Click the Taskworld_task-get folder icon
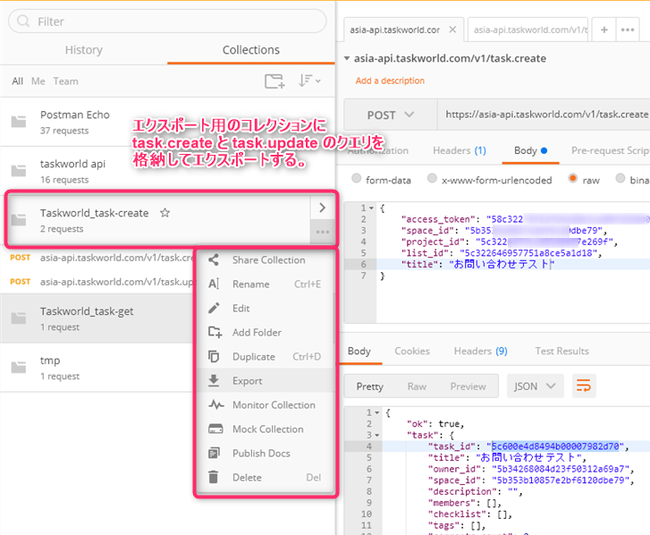Viewport: 650px width, 535px height. [19, 318]
